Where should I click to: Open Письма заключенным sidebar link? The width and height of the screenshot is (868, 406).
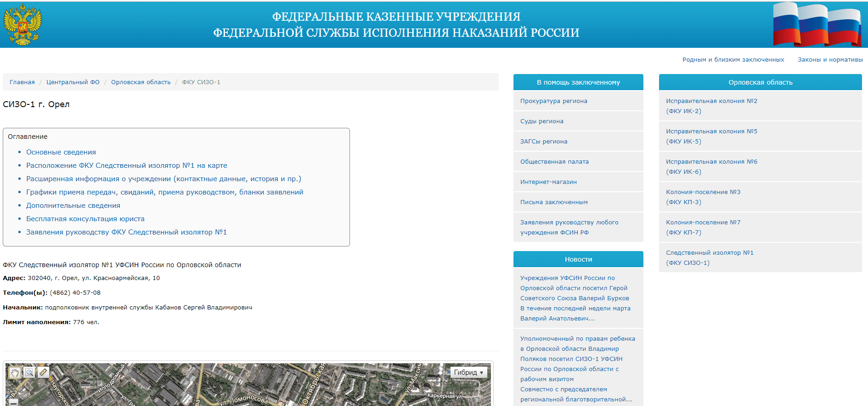pyautogui.click(x=554, y=202)
